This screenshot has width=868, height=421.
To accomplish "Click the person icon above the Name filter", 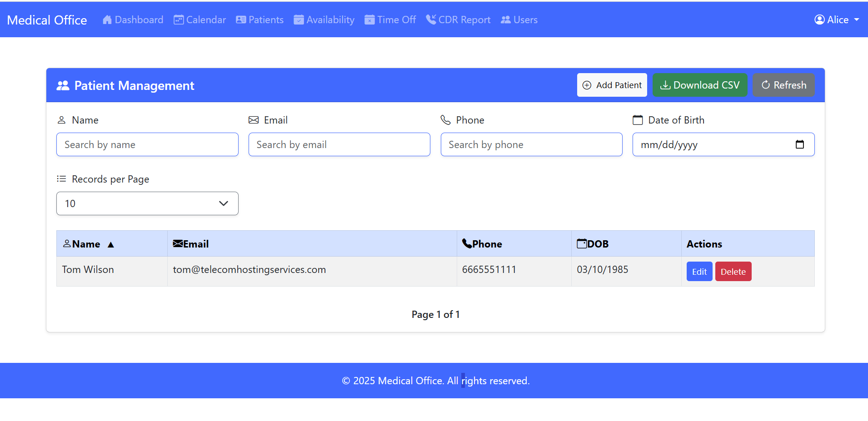I will (62, 119).
